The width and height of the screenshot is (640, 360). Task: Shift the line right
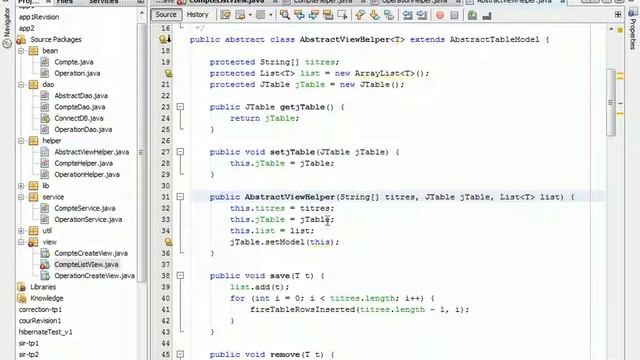[x=422, y=15]
